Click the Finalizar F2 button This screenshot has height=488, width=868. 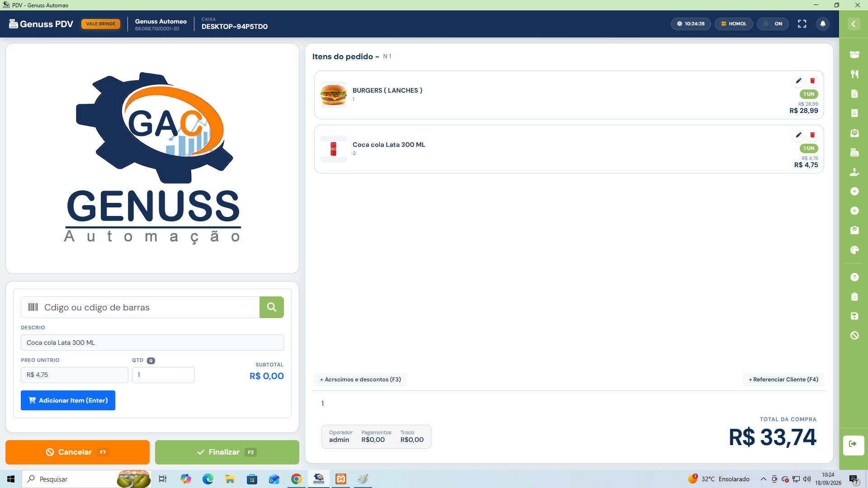[x=227, y=452]
